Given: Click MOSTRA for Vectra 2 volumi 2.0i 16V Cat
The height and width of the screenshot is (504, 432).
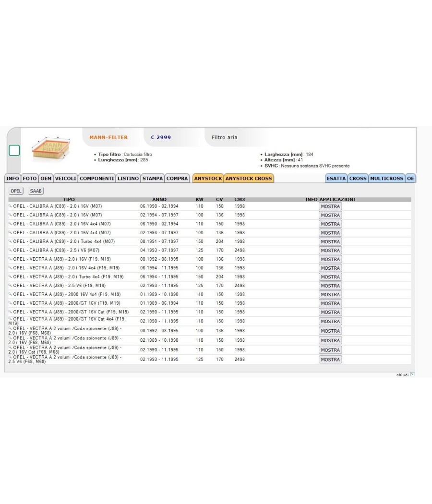Looking at the screenshot, I should point(330,350).
